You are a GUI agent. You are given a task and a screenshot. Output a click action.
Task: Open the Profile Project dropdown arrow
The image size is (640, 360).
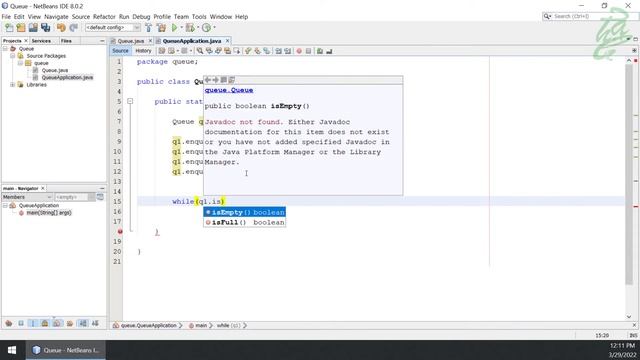214,28
